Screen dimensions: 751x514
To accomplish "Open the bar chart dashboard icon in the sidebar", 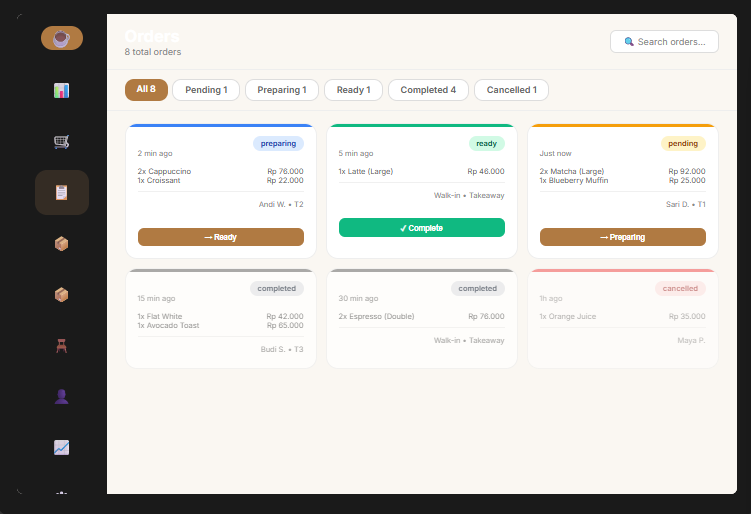I will 61,90.
